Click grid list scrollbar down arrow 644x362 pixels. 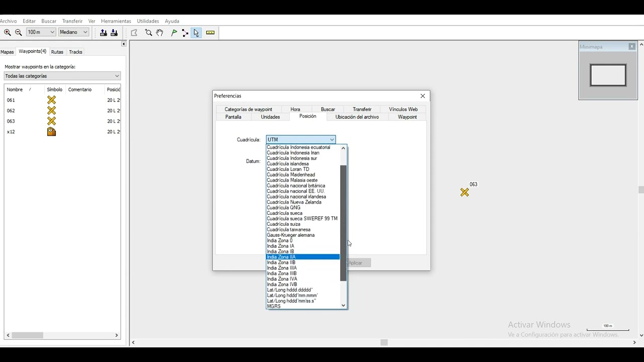pos(344,305)
